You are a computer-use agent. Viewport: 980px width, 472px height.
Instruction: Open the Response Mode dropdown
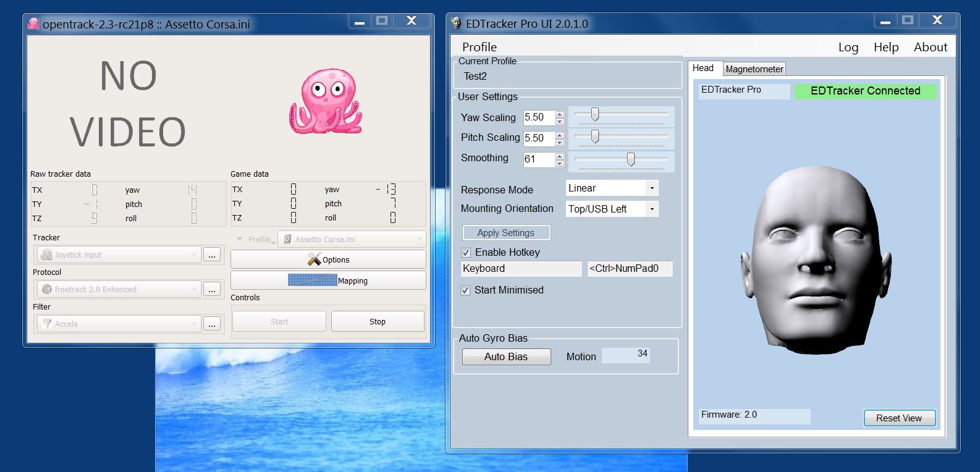pyautogui.click(x=652, y=188)
